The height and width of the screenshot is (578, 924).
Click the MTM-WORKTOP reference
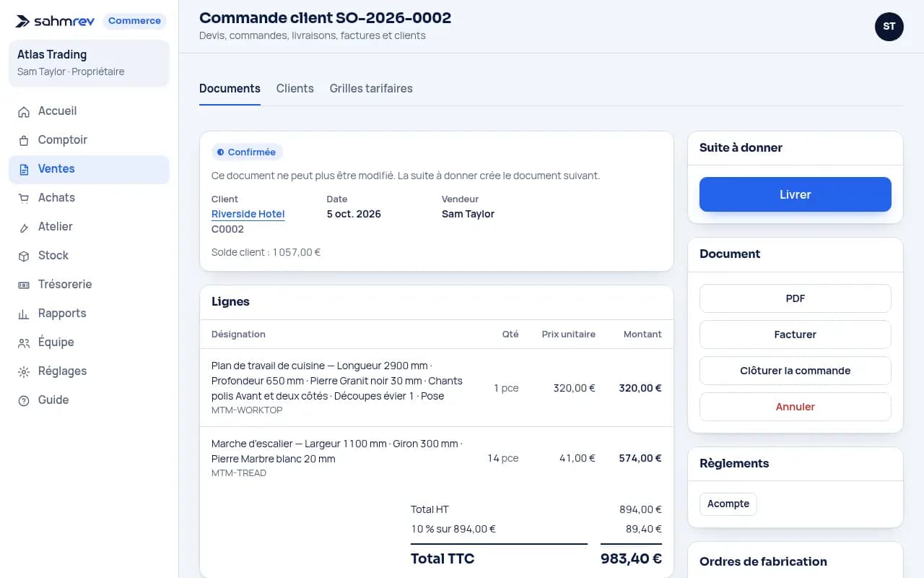pos(247,410)
